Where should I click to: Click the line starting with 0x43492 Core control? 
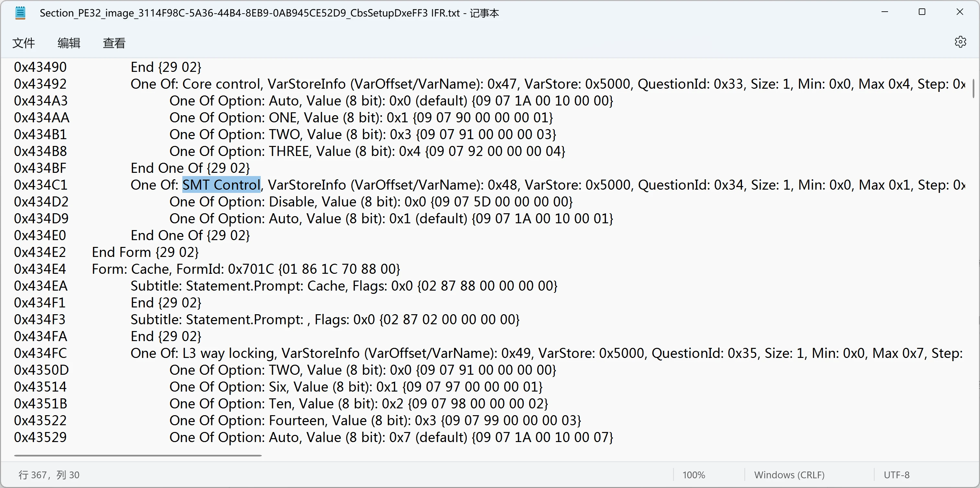tap(489, 83)
